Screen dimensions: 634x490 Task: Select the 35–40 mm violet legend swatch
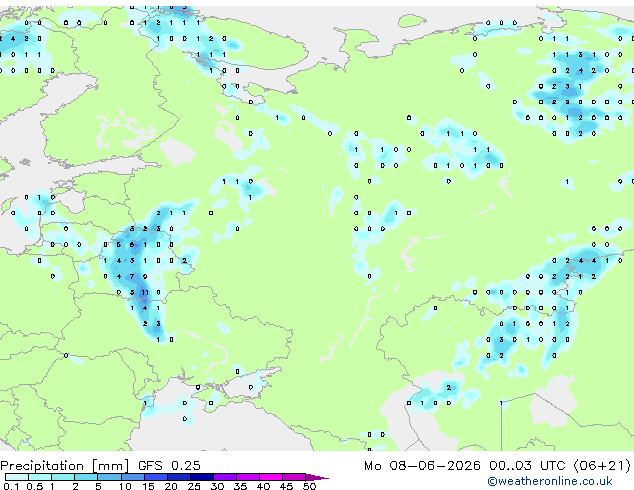(248, 477)
